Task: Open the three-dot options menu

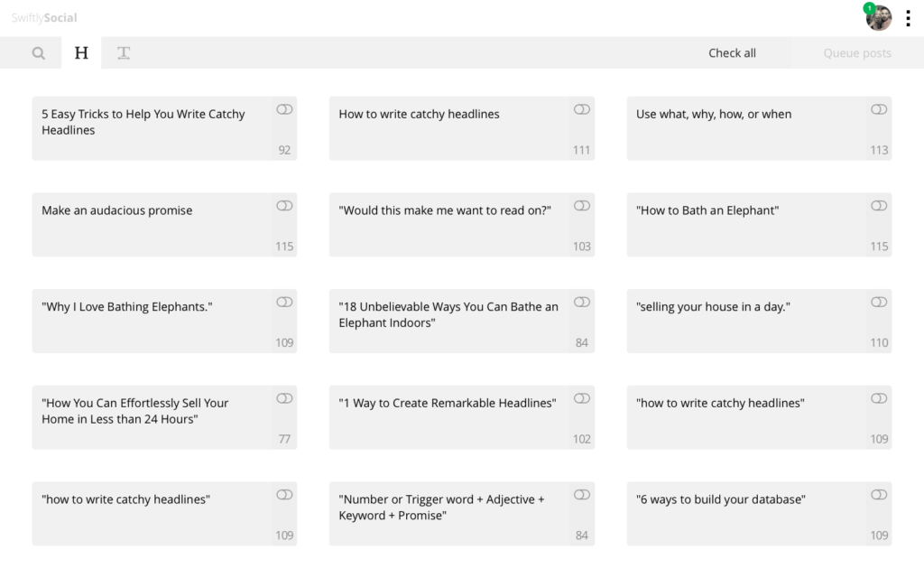Action: tap(908, 19)
